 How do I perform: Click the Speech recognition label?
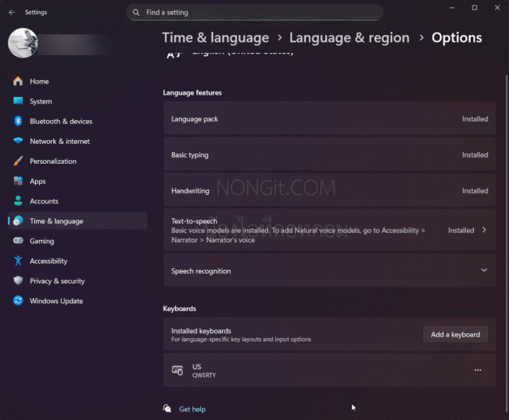[201, 270]
